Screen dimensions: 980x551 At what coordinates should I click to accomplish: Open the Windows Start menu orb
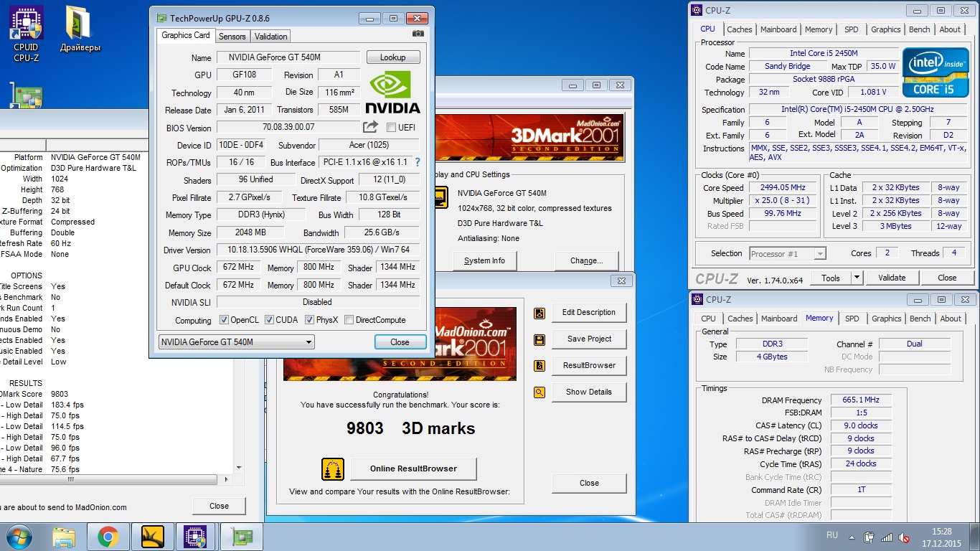[x=19, y=537]
